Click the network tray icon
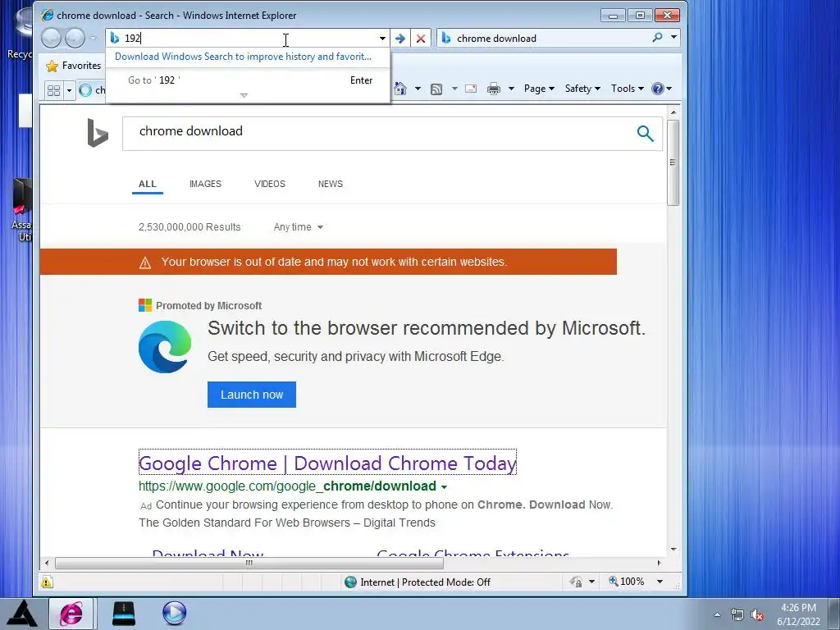 [x=737, y=614]
